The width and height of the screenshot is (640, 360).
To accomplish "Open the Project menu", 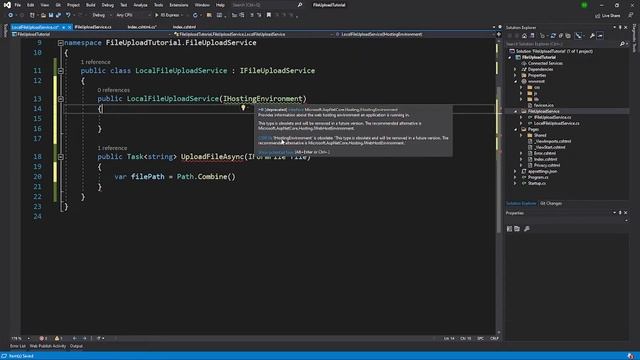I will click(73, 5).
